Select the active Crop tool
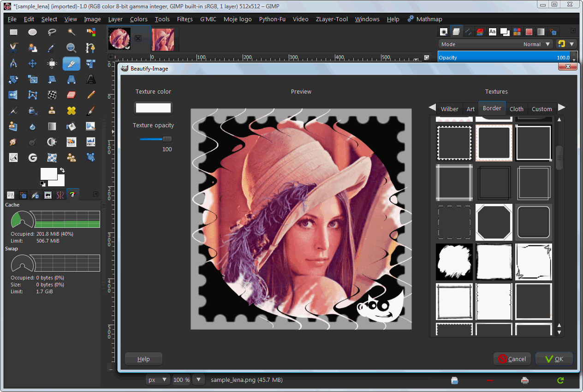The width and height of the screenshot is (583, 392). [71, 63]
